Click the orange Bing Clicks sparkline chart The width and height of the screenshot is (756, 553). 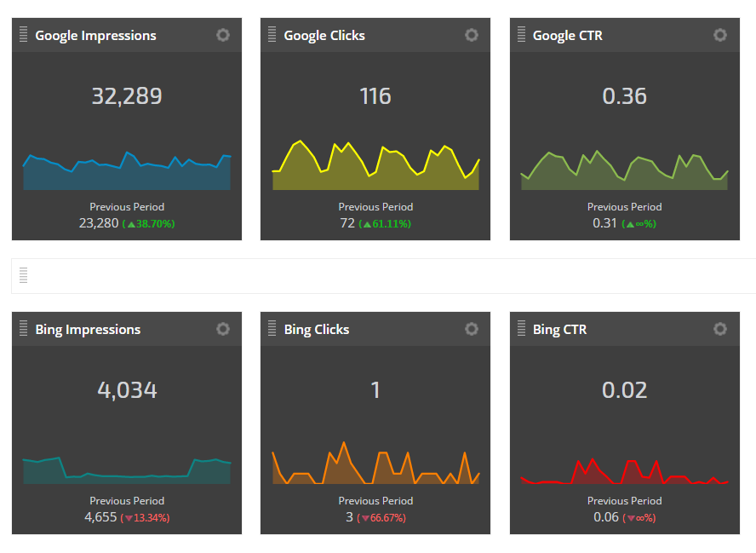click(375, 469)
